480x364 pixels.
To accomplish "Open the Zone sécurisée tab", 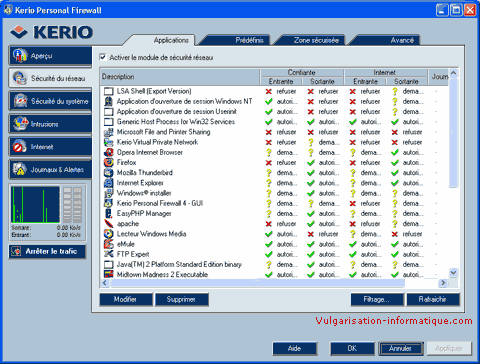I will [x=316, y=40].
